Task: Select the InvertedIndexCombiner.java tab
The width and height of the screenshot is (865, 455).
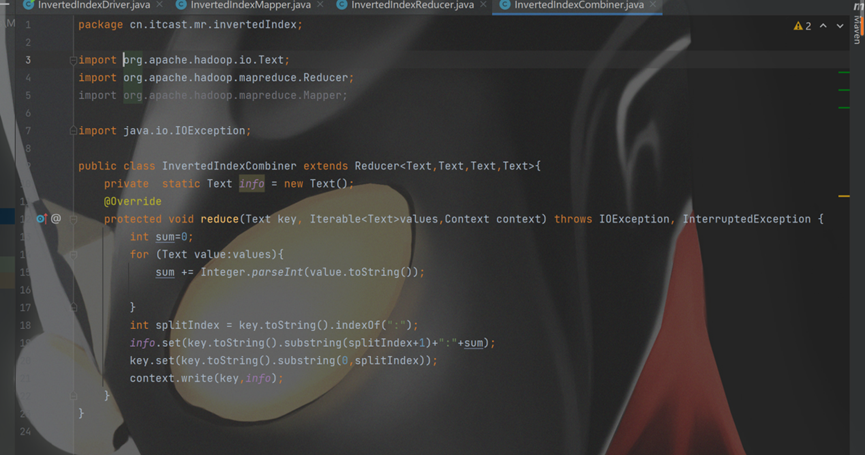Action: pyautogui.click(x=579, y=5)
